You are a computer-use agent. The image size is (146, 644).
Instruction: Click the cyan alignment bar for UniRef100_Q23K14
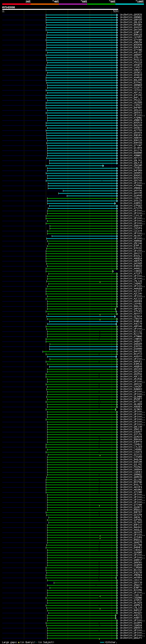[x=81, y=316]
